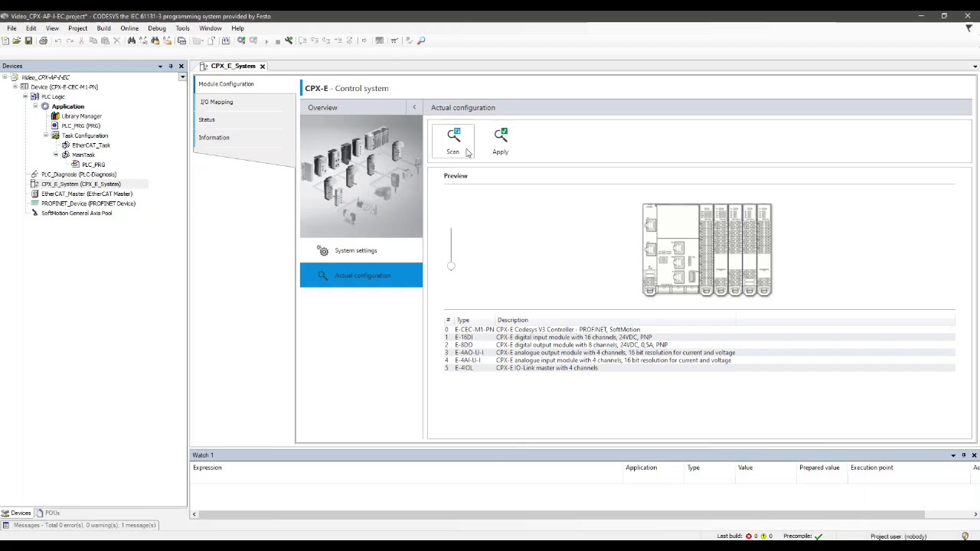
Task: Select the Module Configuration tab
Action: (x=226, y=84)
